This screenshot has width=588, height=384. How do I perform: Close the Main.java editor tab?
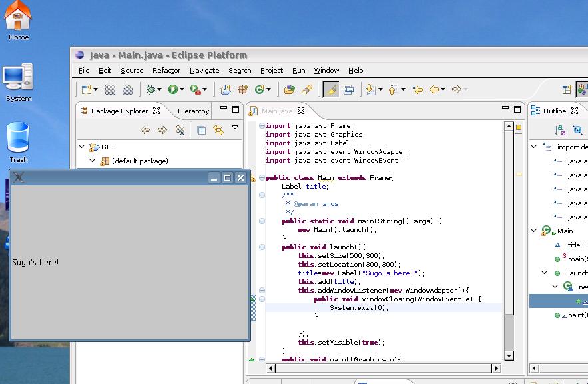pyautogui.click(x=301, y=111)
